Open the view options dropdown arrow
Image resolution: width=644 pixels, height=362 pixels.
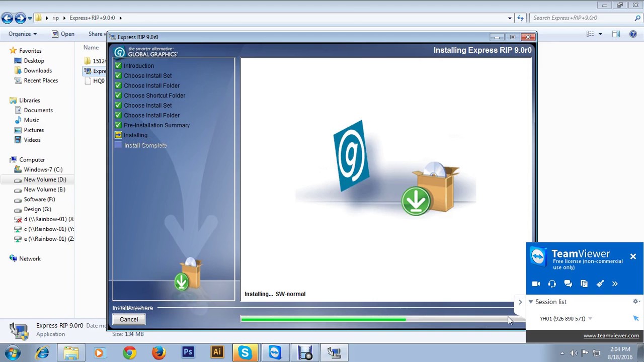pos(601,34)
